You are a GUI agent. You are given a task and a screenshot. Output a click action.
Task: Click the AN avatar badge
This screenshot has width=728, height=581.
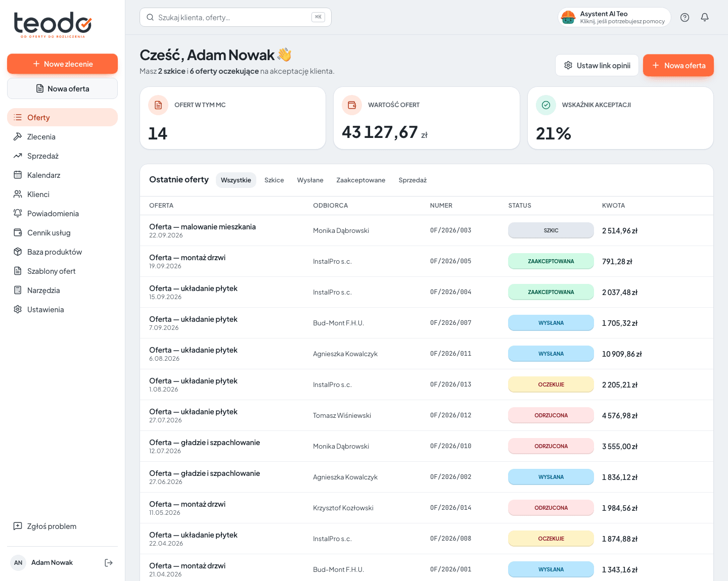(18, 563)
